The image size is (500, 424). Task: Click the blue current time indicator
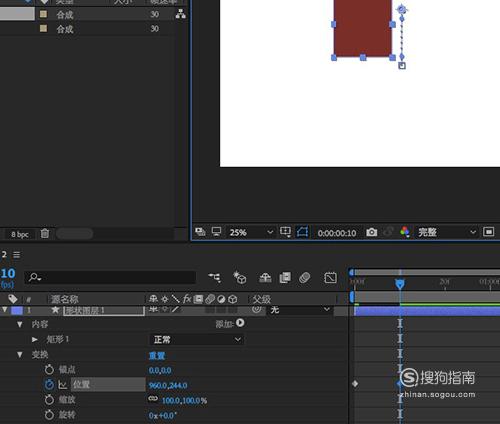tap(400, 284)
